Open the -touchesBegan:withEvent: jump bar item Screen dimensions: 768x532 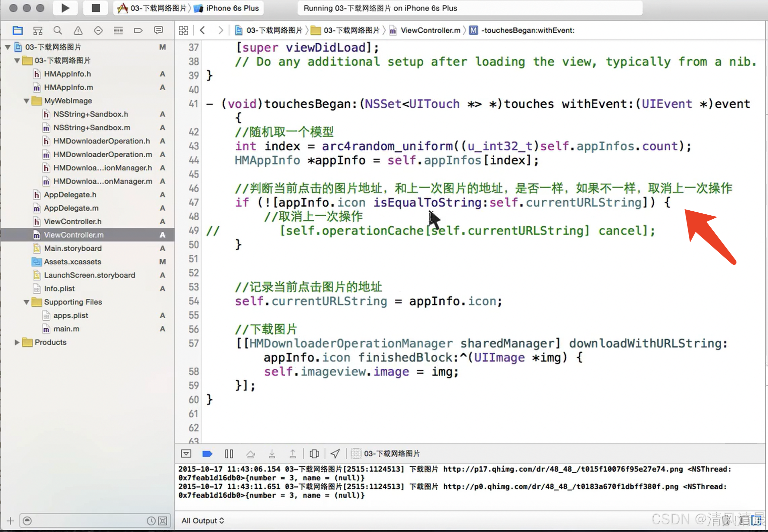tap(528, 31)
